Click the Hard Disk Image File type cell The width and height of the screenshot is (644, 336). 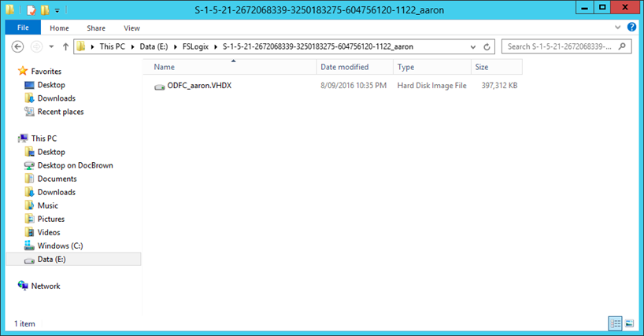pyautogui.click(x=431, y=85)
